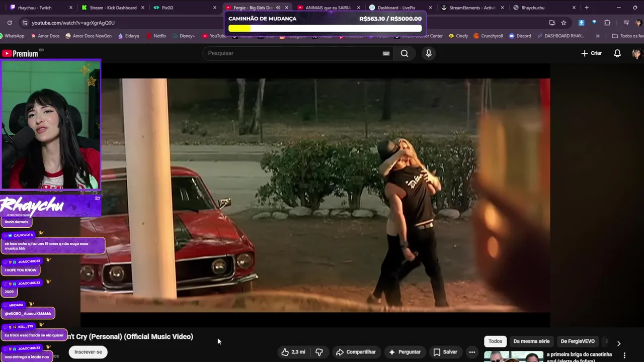
Task: Open more actions three-dot button
Action: tap(472, 352)
